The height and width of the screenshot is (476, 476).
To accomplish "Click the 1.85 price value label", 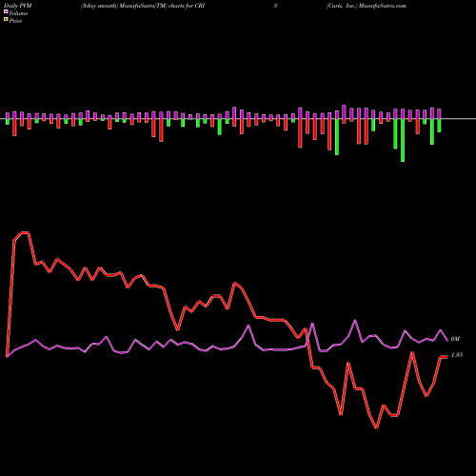I will (x=457, y=355).
